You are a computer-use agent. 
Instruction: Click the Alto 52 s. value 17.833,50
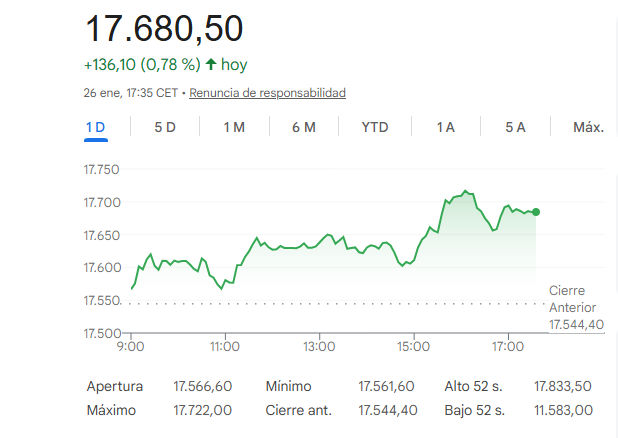[x=563, y=386]
